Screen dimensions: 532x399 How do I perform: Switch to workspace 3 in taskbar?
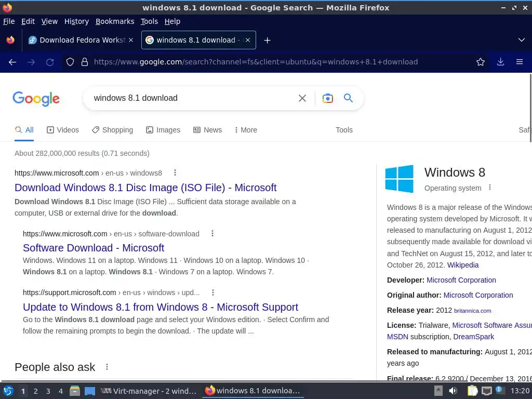[48, 391]
